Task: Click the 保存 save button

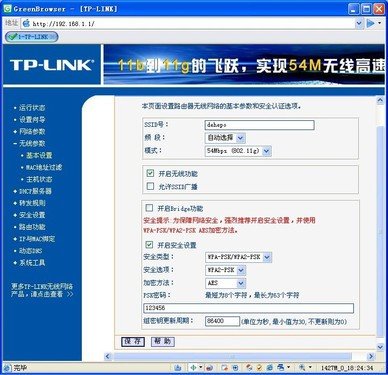Action: (133, 341)
